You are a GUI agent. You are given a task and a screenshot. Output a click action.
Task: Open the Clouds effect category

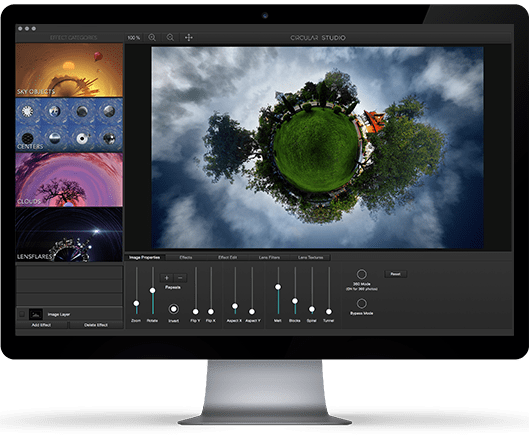click(69, 180)
